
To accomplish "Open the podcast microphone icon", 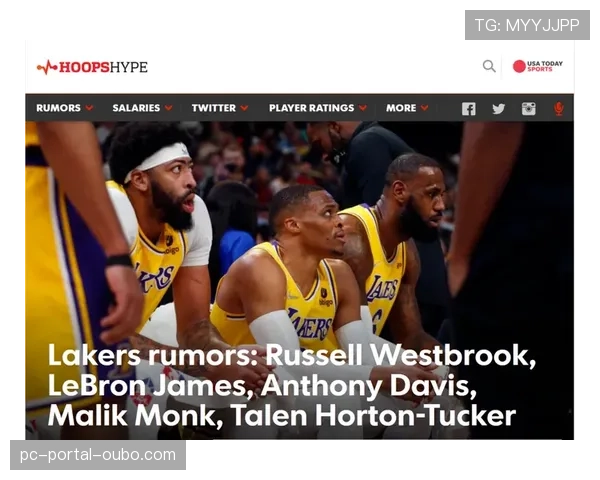I will [559, 109].
